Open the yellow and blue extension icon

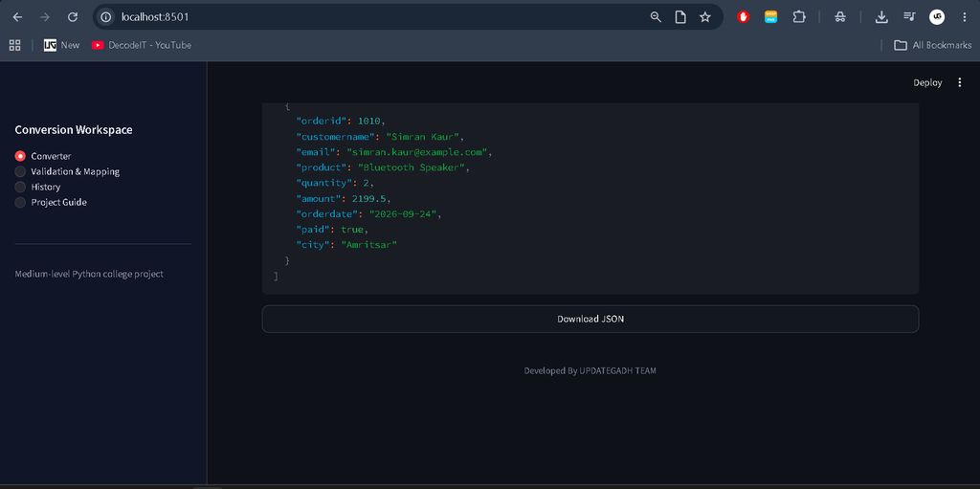pyautogui.click(x=771, y=17)
